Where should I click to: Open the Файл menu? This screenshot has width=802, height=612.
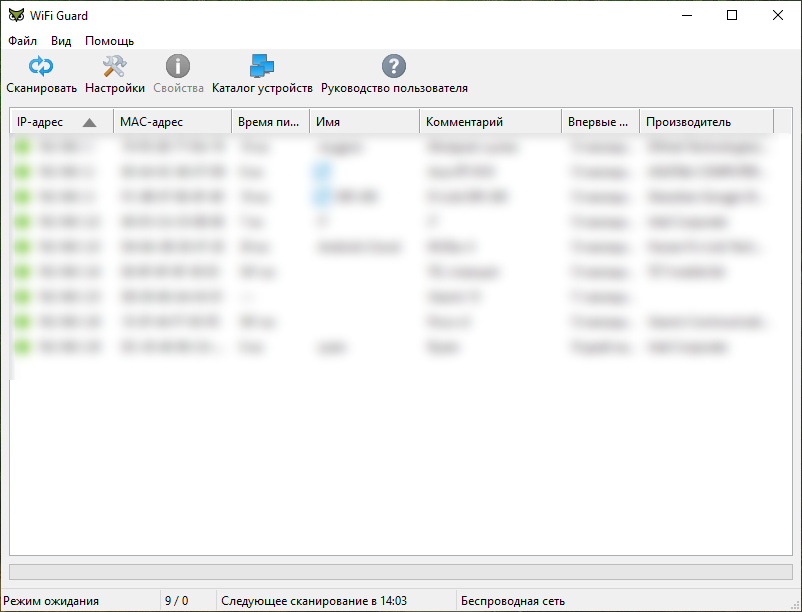[22, 41]
